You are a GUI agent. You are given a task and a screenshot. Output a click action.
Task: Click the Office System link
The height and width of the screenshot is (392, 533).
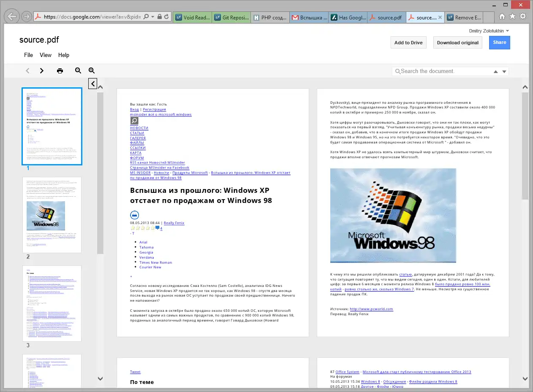point(348,372)
